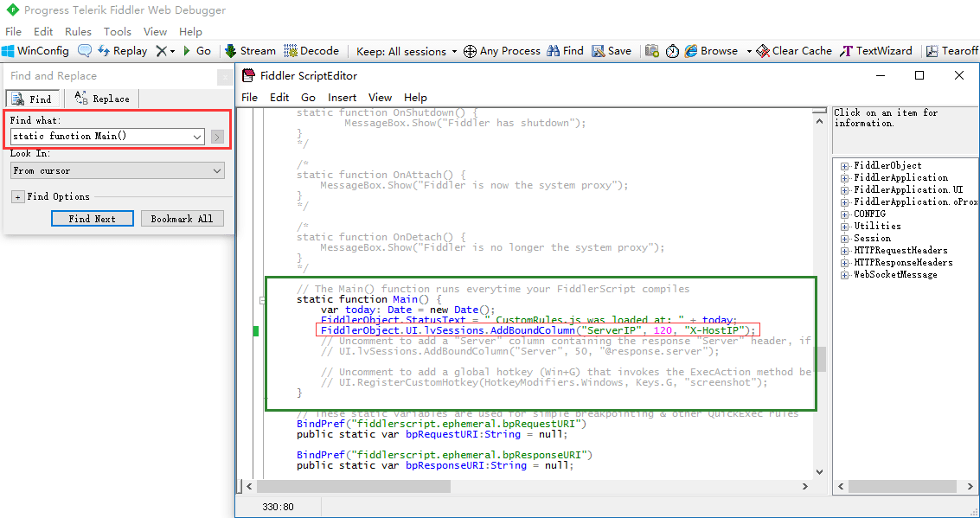Expand the Utilities tree node

[x=844, y=227]
